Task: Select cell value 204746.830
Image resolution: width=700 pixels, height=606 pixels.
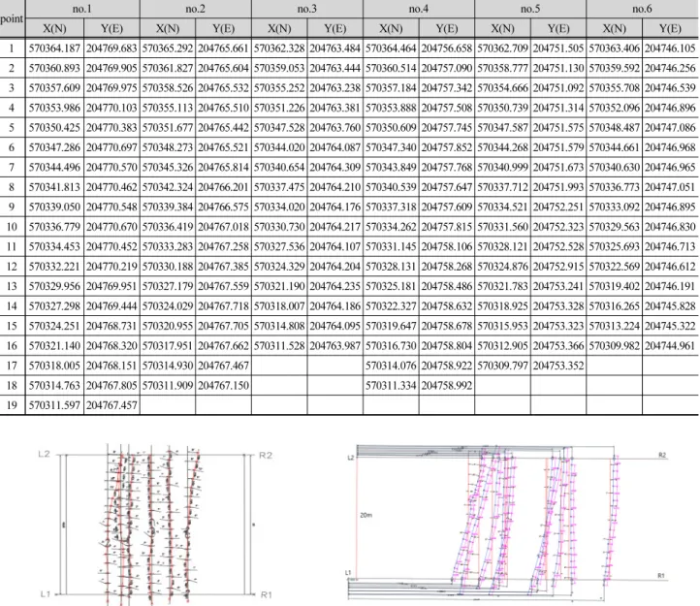Action: [x=670, y=227]
